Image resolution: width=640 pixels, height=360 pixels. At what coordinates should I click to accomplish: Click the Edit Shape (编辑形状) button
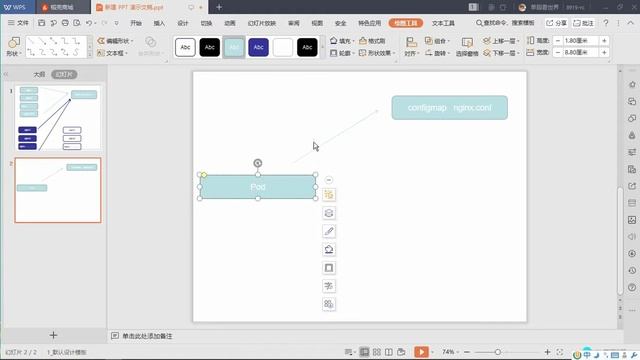coord(115,41)
